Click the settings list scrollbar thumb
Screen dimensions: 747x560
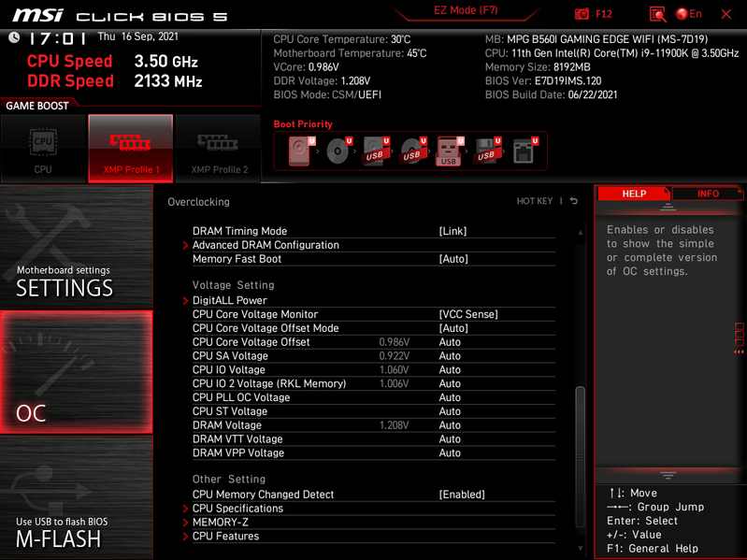(x=580, y=456)
